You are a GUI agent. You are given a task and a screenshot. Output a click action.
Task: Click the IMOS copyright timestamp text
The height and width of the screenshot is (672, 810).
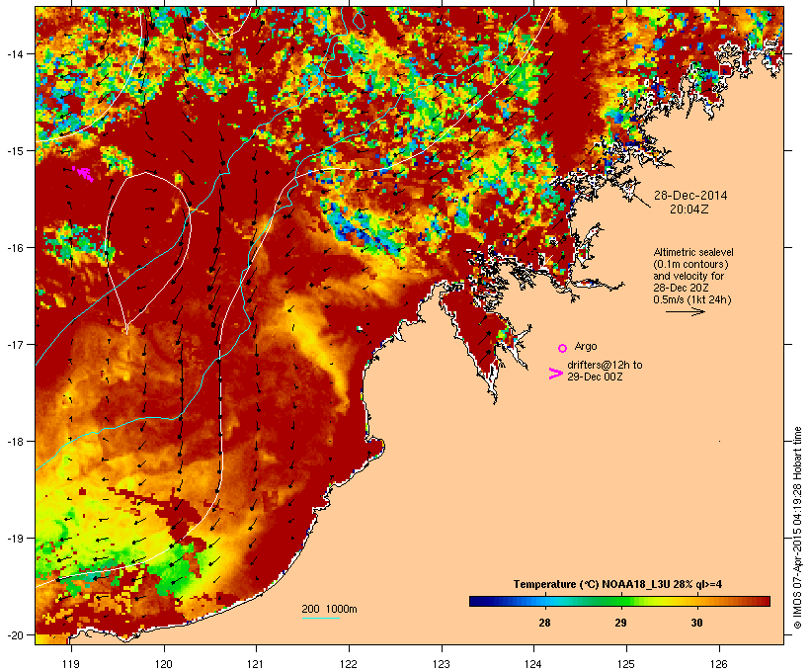coord(797,528)
